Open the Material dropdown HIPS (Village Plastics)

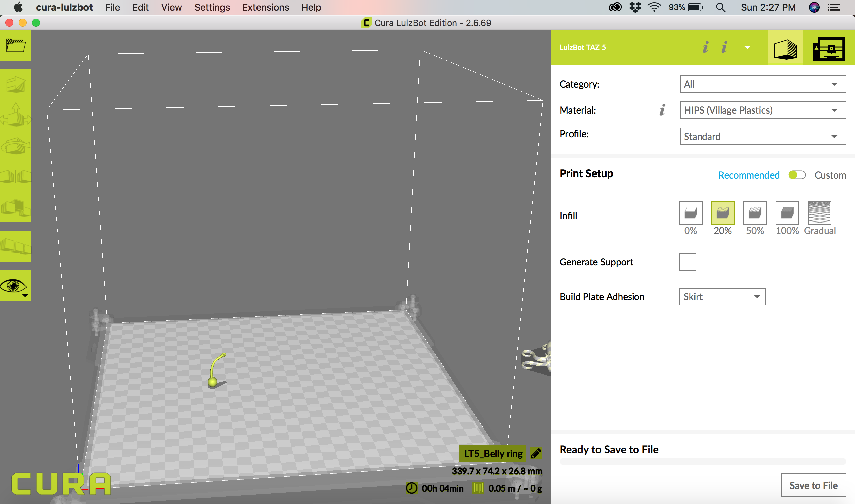point(762,110)
